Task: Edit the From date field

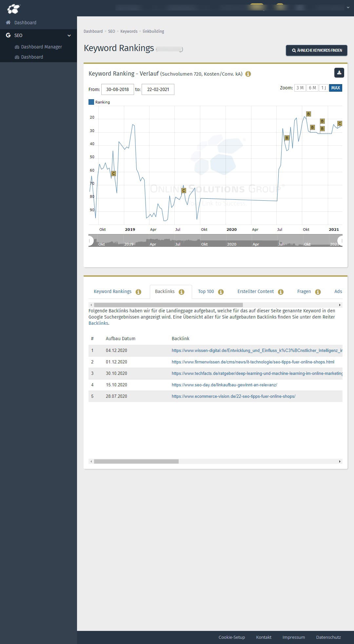Action: 118,89
